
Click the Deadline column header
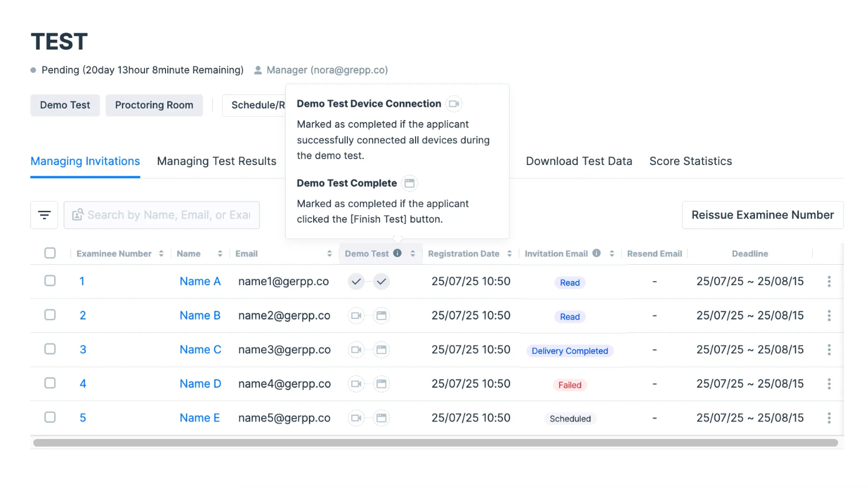point(750,254)
